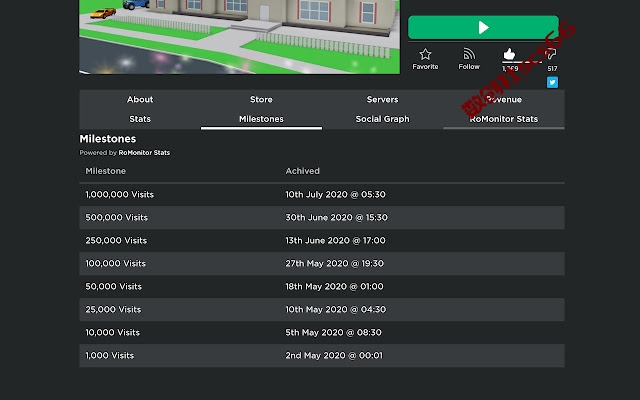Click the date 10th July 2020 @ 05:30

336,195
